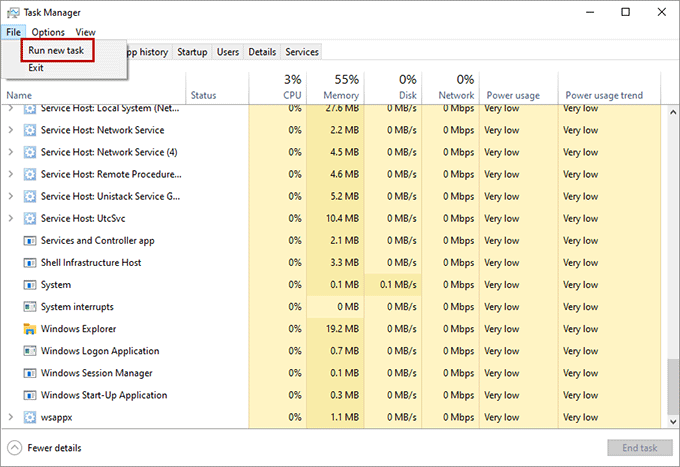Click the scrollbar up arrow

(673, 112)
